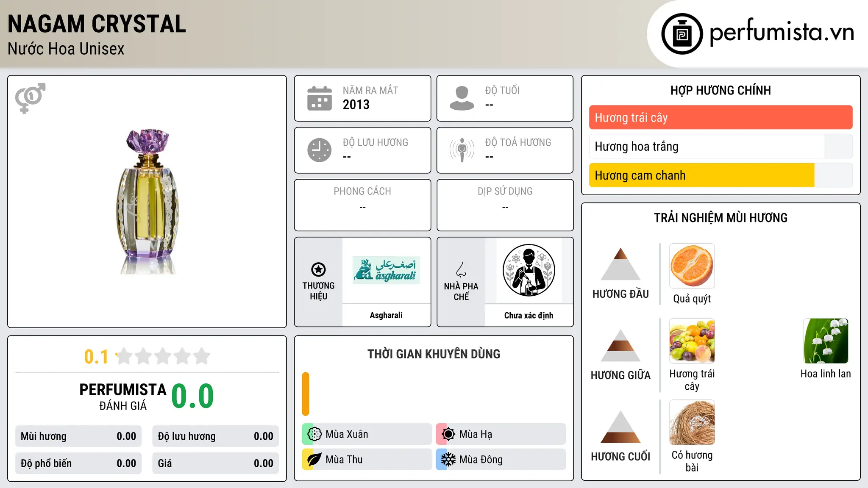The image size is (868, 488).
Task: Click the TRẢI NGHIỆM MÙI HƯƠNG heading
Action: (721, 218)
